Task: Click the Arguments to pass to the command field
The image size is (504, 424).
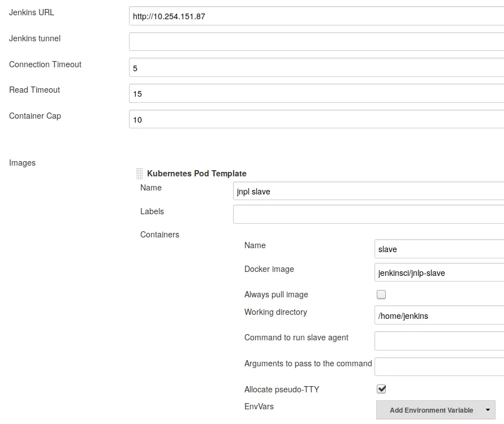Action: point(438,366)
